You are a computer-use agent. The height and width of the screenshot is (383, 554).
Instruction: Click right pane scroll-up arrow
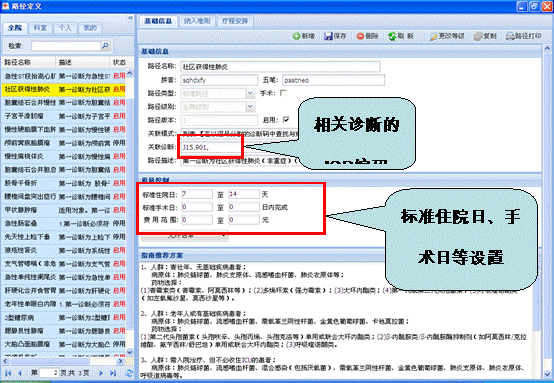tap(547, 49)
